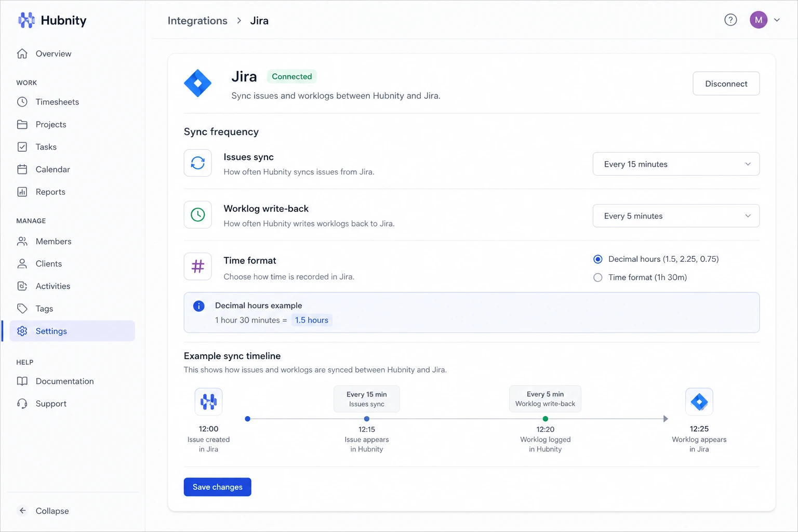Click the Collapse arrow icon
798x532 pixels.
(22, 511)
